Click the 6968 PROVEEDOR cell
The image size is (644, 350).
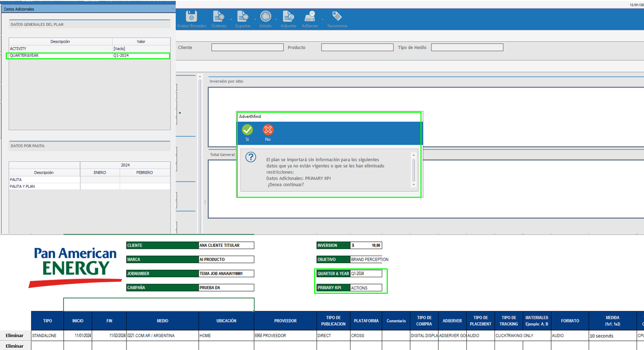click(x=285, y=336)
